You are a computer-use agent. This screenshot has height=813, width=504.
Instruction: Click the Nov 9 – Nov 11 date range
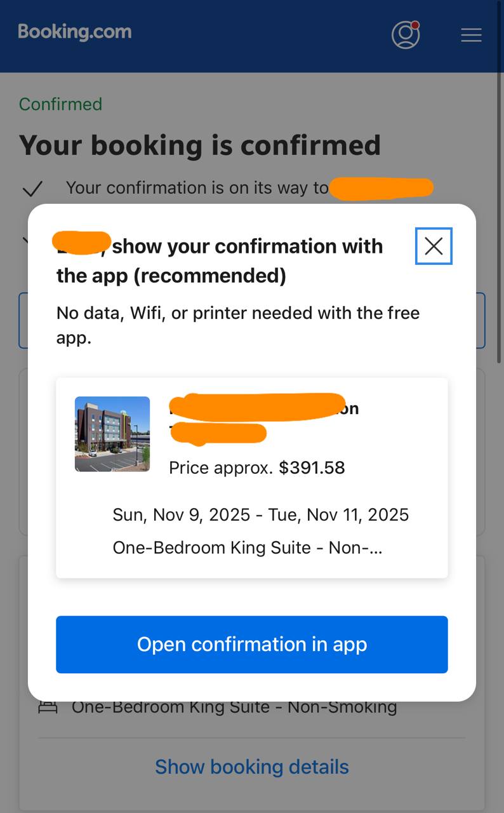(260, 514)
